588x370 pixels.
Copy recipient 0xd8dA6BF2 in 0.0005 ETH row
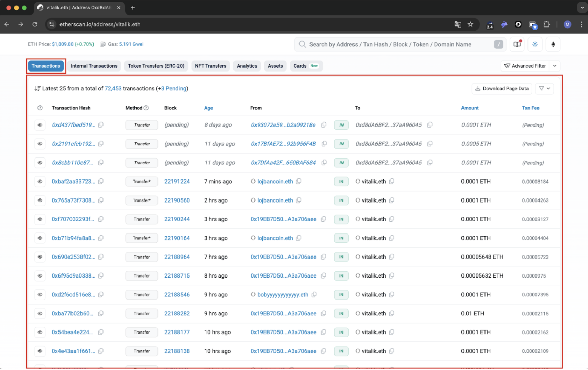[430, 144]
